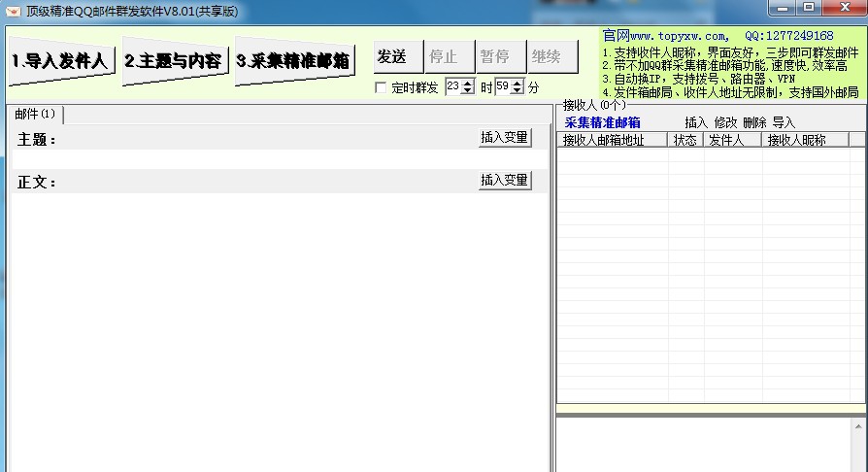Click the 发件人 column header
This screenshot has width=868, height=472.
[732, 140]
